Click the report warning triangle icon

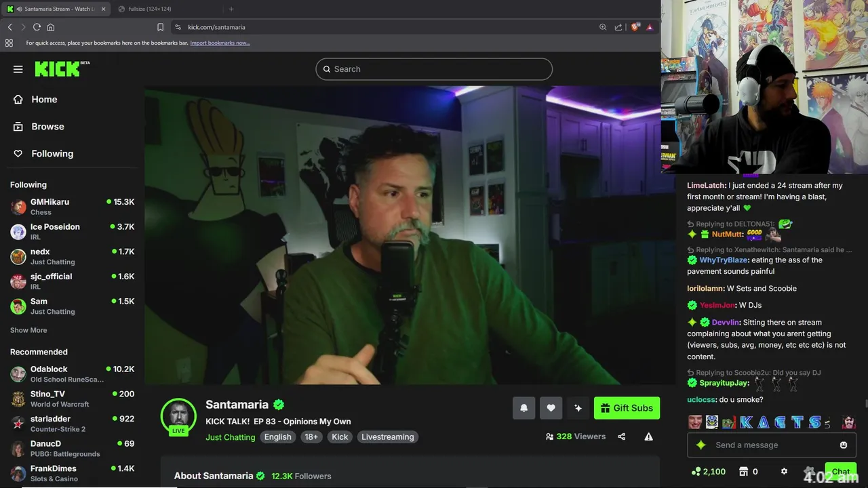[x=649, y=436]
